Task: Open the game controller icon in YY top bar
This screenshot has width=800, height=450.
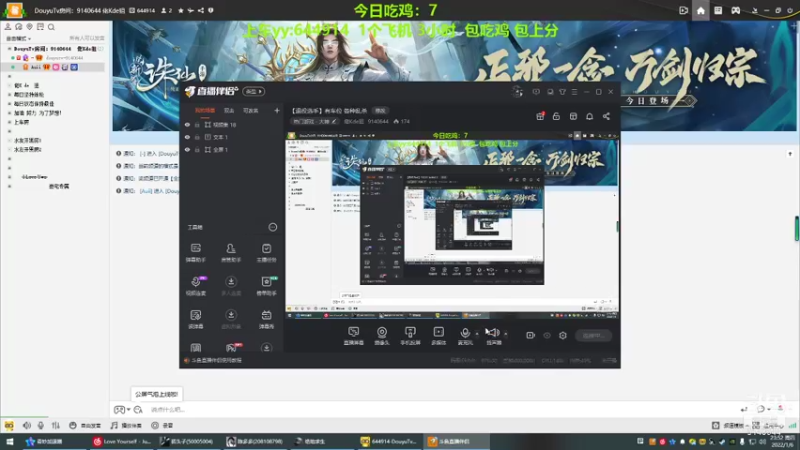Action: coord(735,10)
